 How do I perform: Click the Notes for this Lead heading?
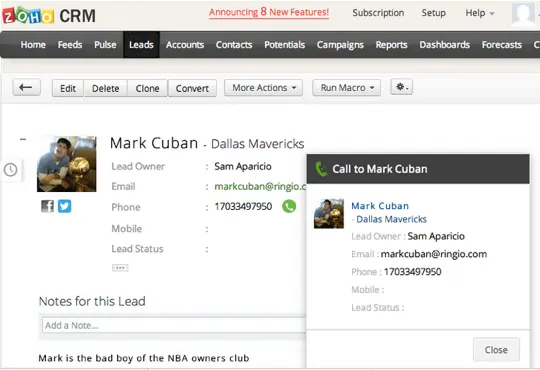click(92, 301)
